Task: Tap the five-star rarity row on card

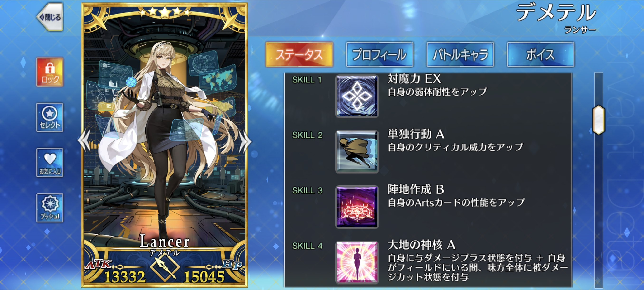Action: point(165,12)
